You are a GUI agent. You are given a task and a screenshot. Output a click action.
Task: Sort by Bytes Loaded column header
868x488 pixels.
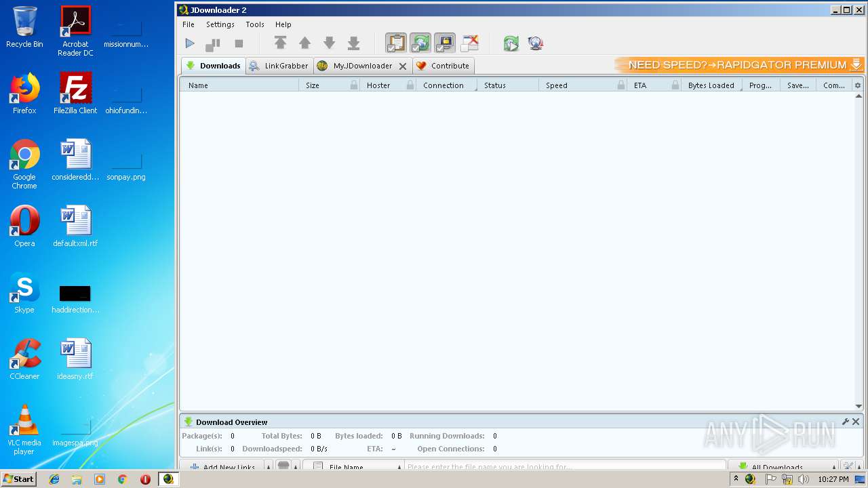pos(711,85)
